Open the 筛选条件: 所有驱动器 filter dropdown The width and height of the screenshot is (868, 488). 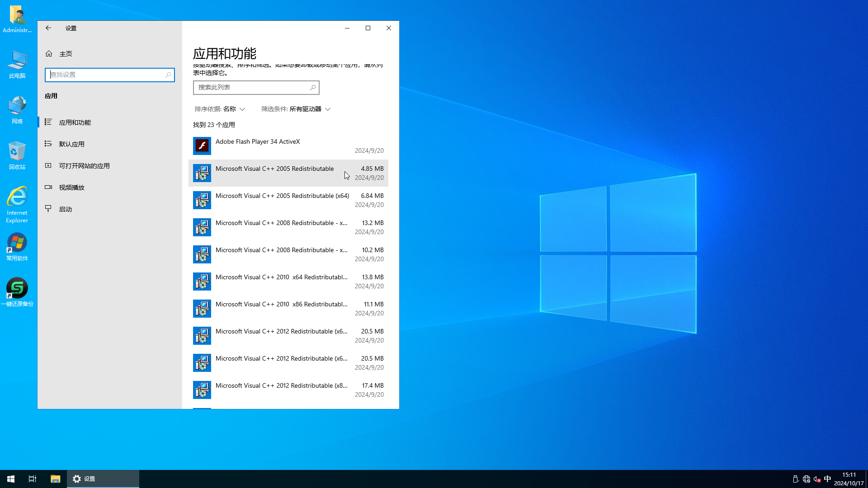point(296,109)
